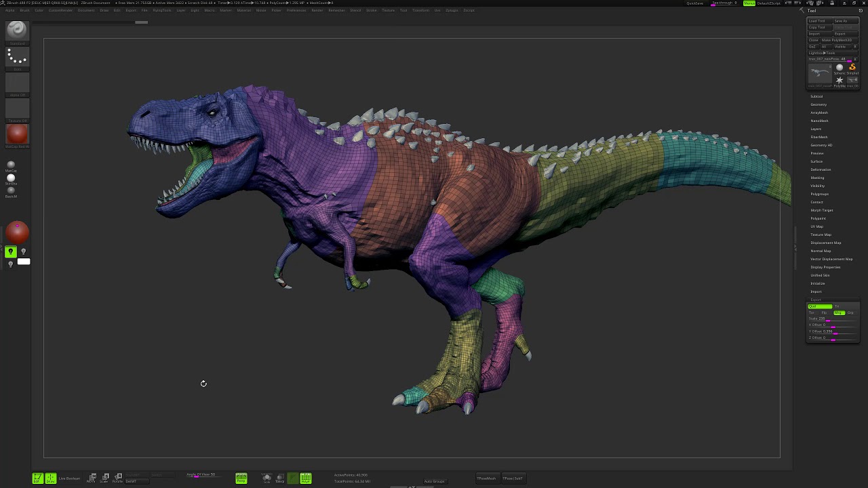Toggle PolyF polyframe display
This screenshot has width=868, height=488.
click(x=306, y=479)
